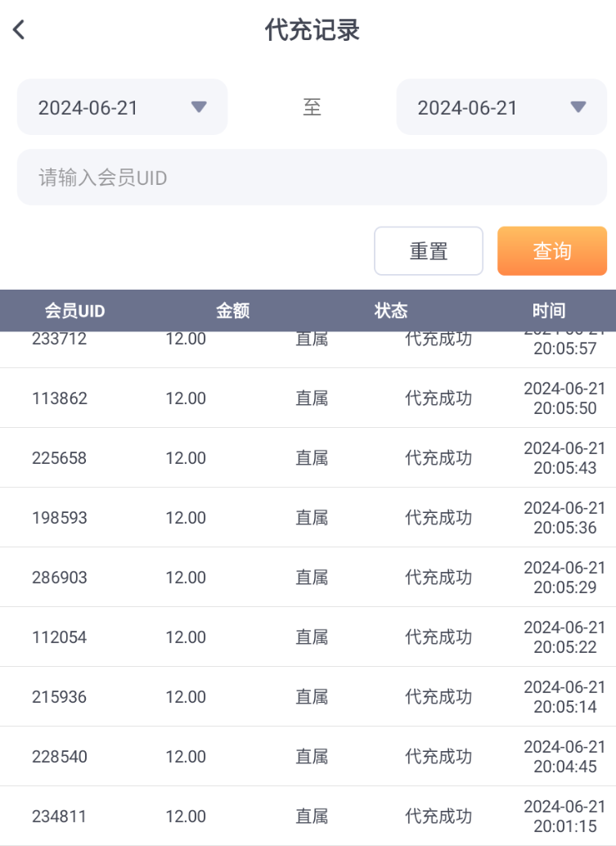616x846 pixels.
Task: Tap the back arrow icon
Action: [19, 30]
